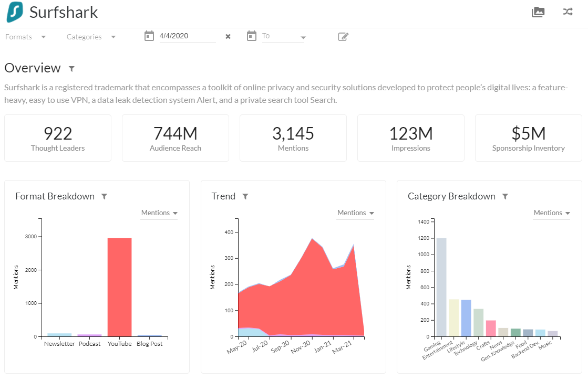This screenshot has height=391, width=588.
Task: Click the edit pencil icon
Action: coord(343,36)
